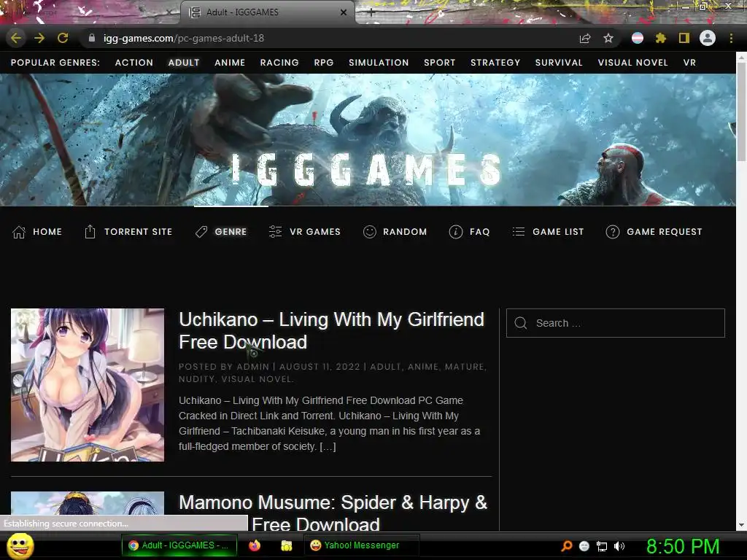Open the VR GAMES nav link
Image resolution: width=747 pixels, height=560 pixels.
point(315,232)
